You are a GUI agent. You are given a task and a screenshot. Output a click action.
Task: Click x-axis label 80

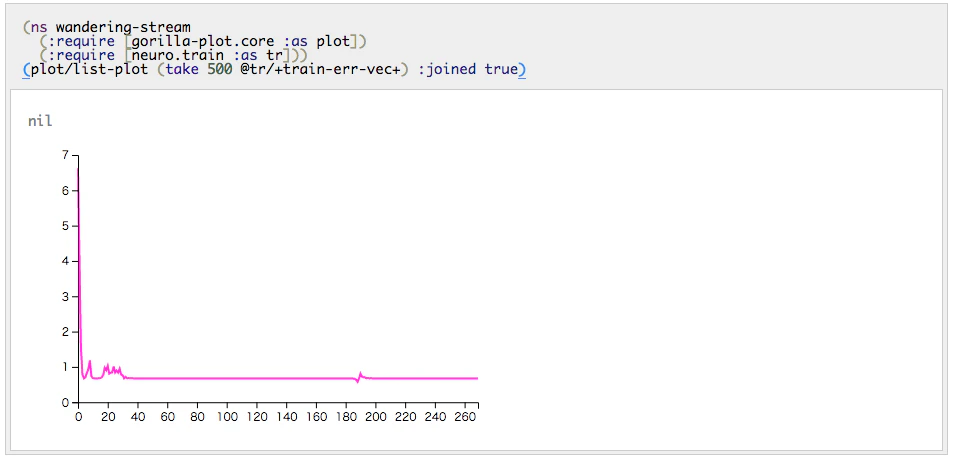pos(197,417)
